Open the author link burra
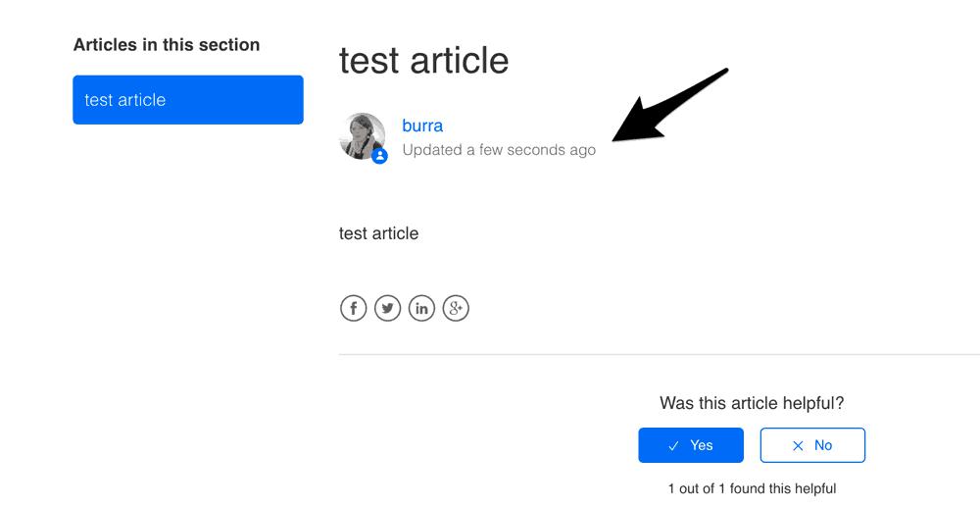This screenshot has height=507, width=980. (422, 126)
